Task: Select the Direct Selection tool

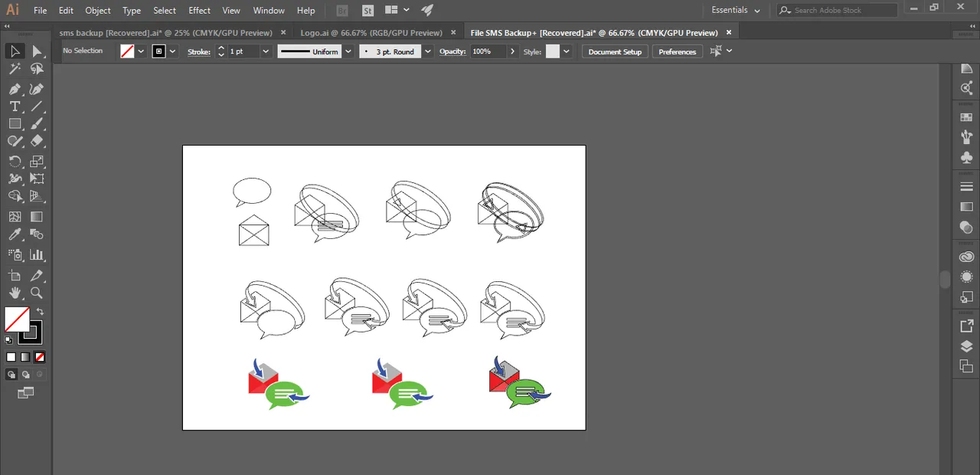Action: (37, 51)
